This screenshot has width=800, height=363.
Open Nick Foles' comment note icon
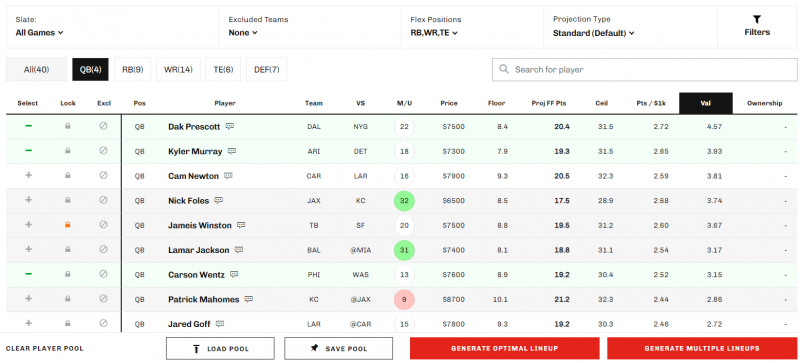click(218, 201)
